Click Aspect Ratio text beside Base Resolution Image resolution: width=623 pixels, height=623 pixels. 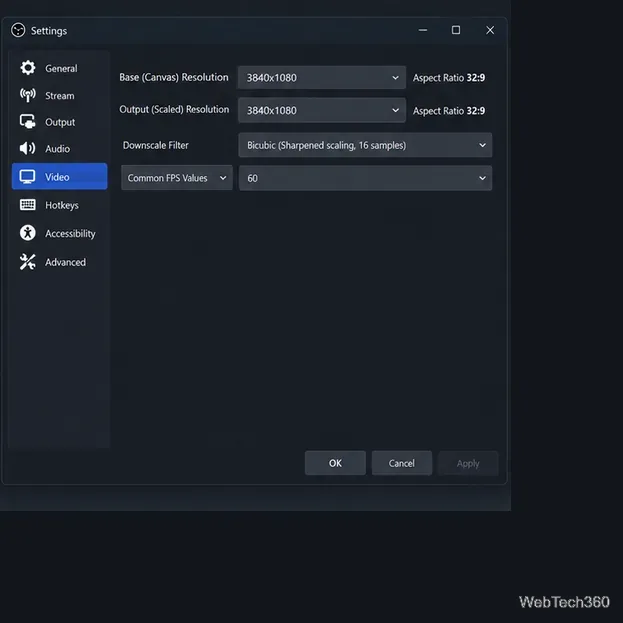449,78
